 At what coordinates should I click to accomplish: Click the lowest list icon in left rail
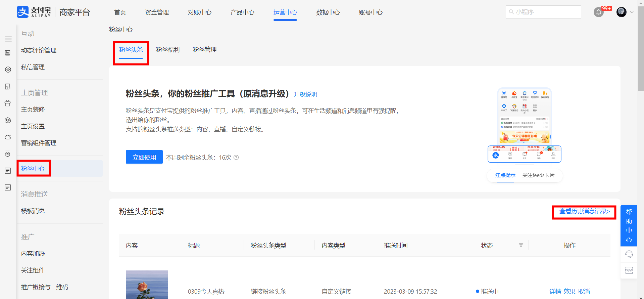point(8,187)
